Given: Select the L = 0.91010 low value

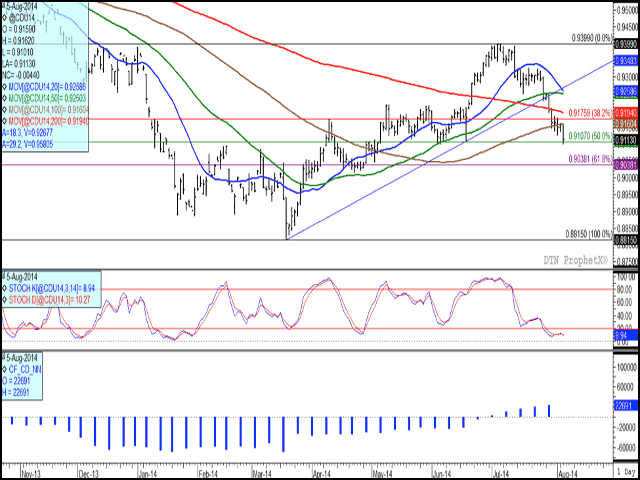Looking at the screenshot, I should [20, 52].
